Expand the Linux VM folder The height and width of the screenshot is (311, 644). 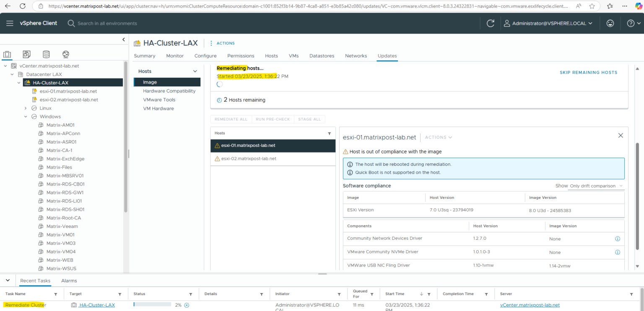point(25,108)
